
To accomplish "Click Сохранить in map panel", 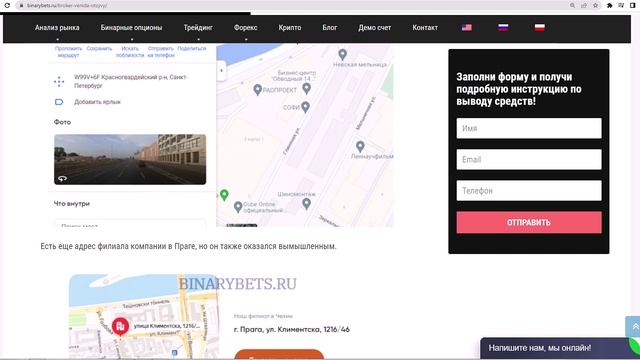I will click(x=99, y=49).
